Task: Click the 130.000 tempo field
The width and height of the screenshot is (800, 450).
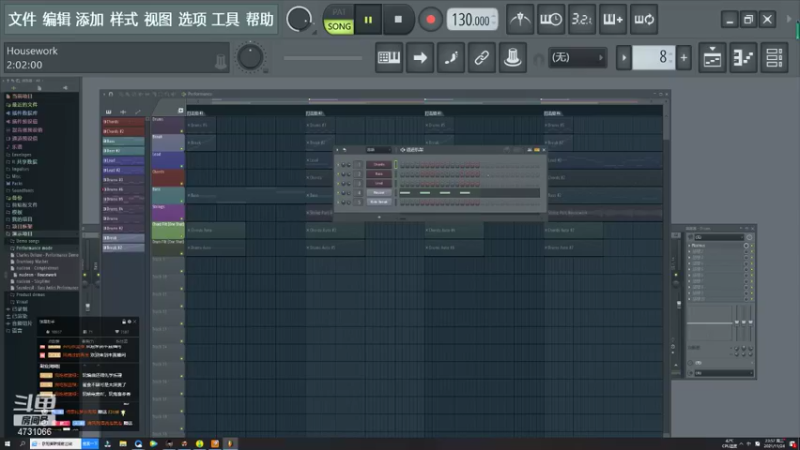Action: pyautogui.click(x=472, y=19)
